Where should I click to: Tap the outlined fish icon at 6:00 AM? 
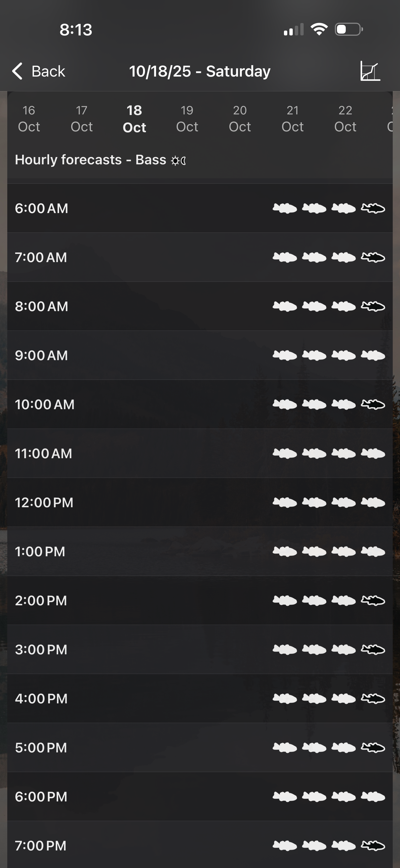coord(373,208)
